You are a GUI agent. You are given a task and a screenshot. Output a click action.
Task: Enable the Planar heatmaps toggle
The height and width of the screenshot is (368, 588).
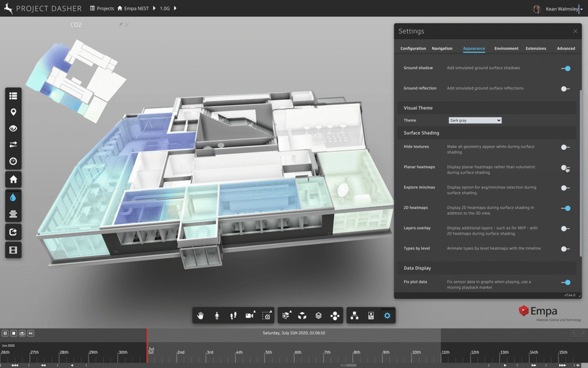pyautogui.click(x=565, y=168)
